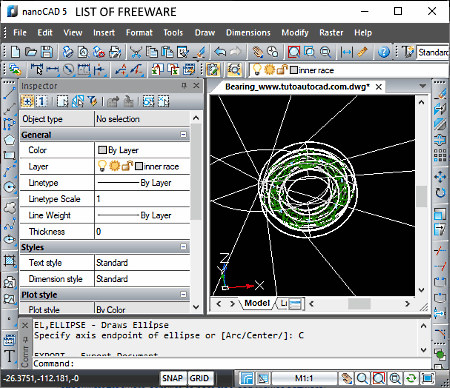Open the Dimensions menu
Image resolution: width=450 pixels, height=388 pixels.
coord(248,33)
